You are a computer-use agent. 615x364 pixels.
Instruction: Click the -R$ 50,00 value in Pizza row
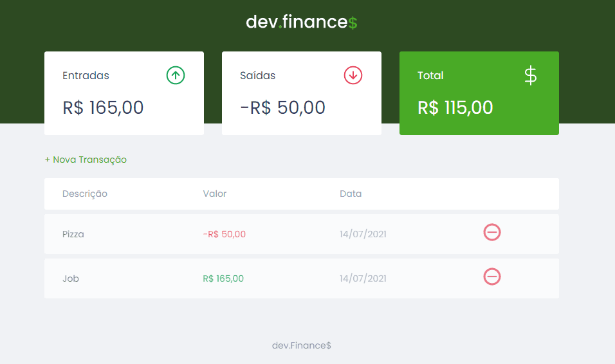click(x=224, y=234)
